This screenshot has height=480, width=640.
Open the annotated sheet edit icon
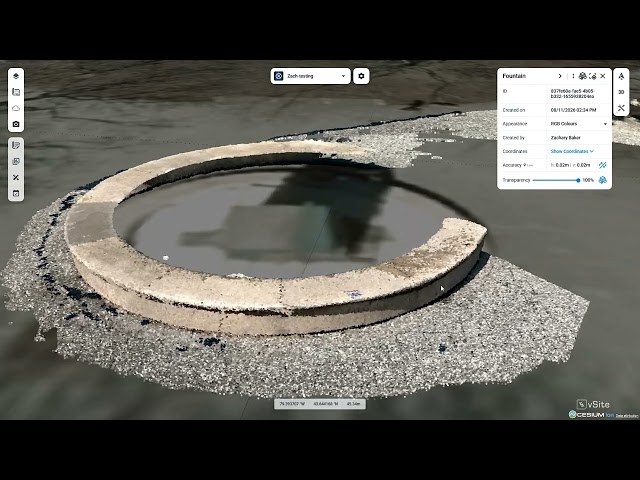(x=16, y=145)
